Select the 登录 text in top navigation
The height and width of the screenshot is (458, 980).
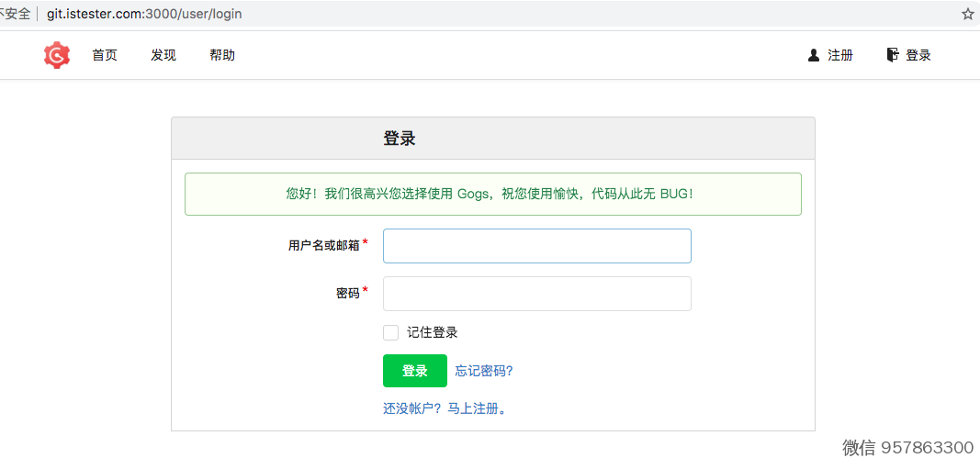coord(918,55)
